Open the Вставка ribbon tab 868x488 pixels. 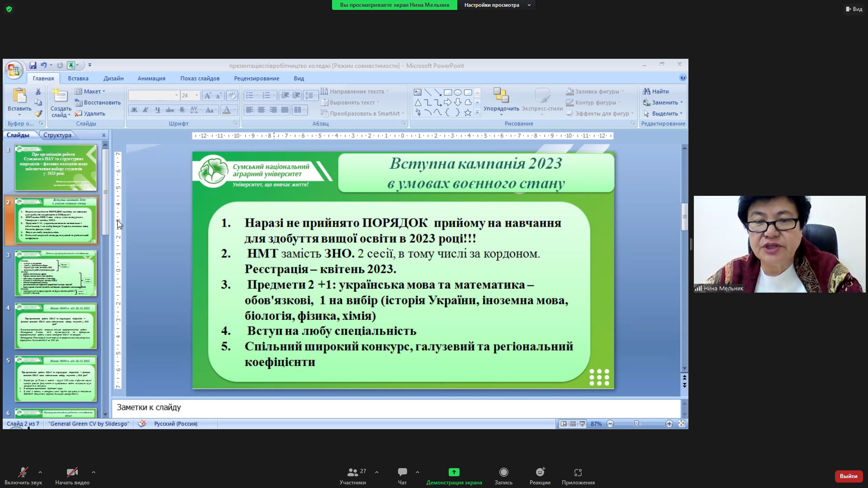pos(78,78)
